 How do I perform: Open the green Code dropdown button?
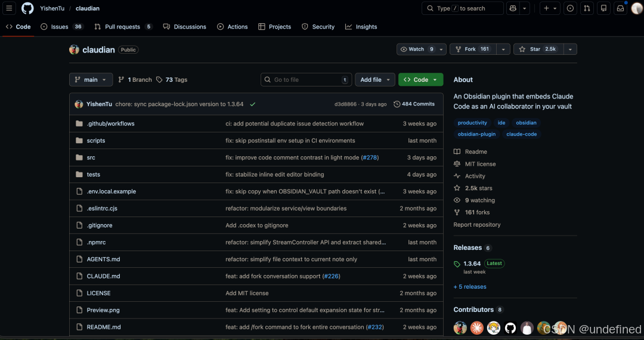point(420,80)
